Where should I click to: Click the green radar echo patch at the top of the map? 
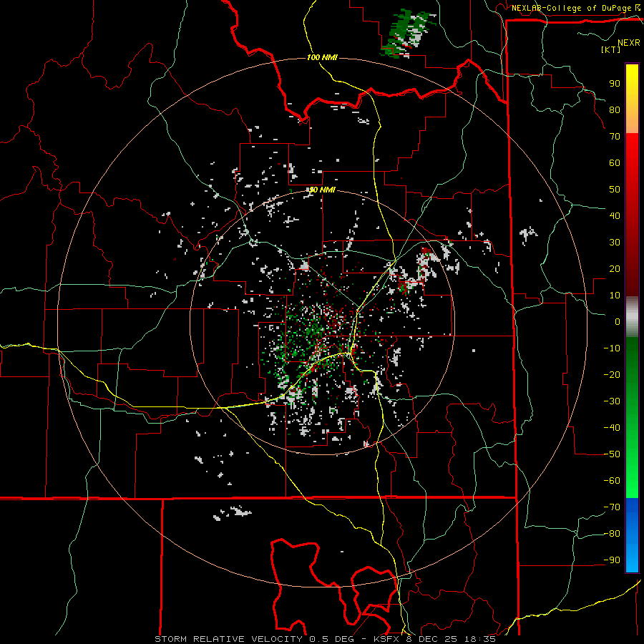coord(408,33)
